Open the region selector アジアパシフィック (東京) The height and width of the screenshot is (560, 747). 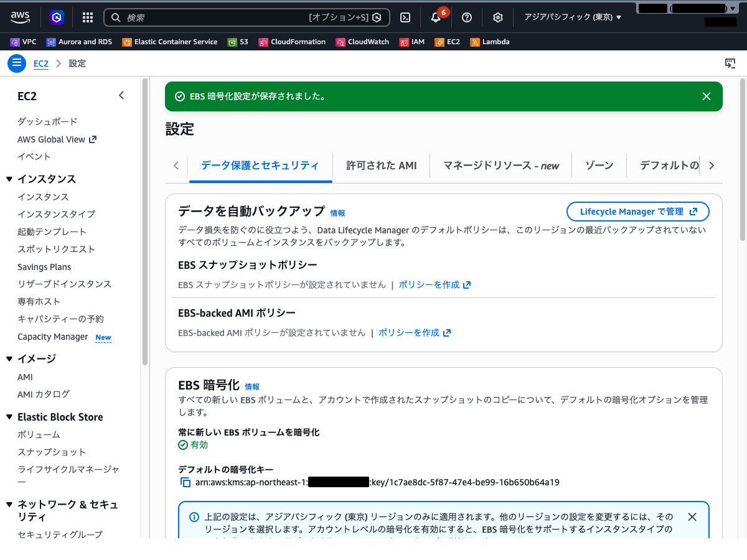(x=573, y=17)
